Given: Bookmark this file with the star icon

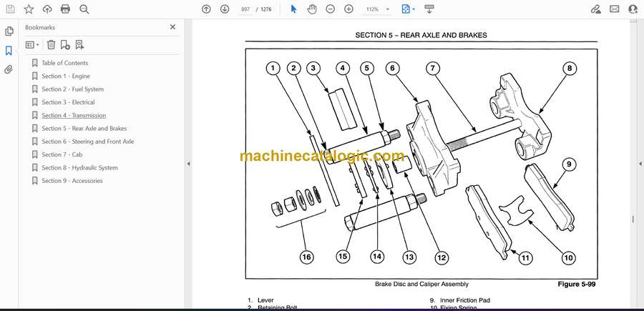Looking at the screenshot, I should point(29,9).
